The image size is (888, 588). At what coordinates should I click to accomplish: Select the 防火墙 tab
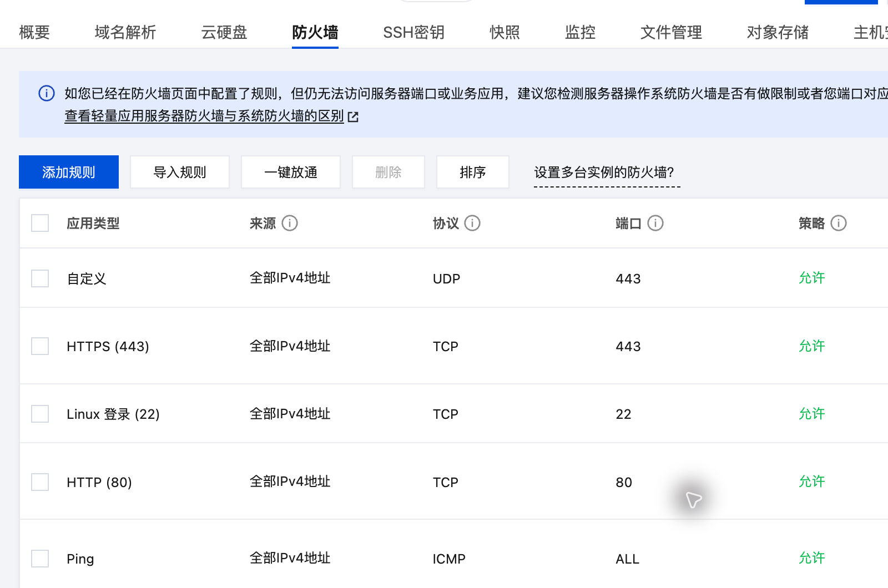pyautogui.click(x=315, y=32)
